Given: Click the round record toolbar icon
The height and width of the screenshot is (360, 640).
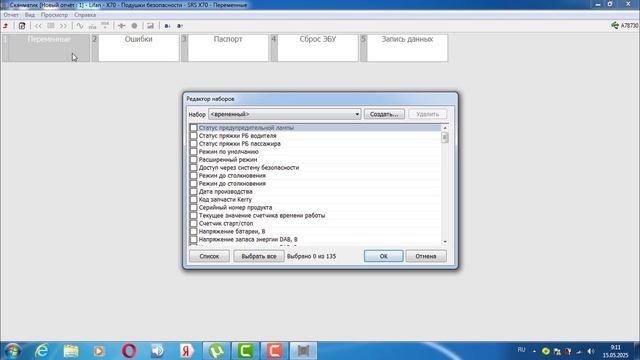Looking at the screenshot, I should [134, 26].
